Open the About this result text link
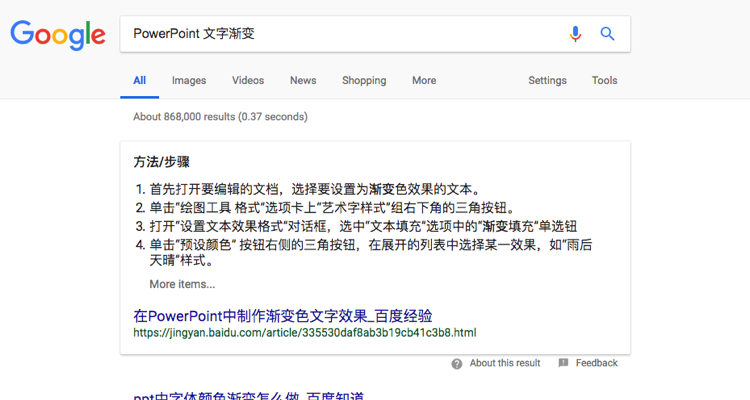Screen dimensions: 750x400 click(505, 364)
